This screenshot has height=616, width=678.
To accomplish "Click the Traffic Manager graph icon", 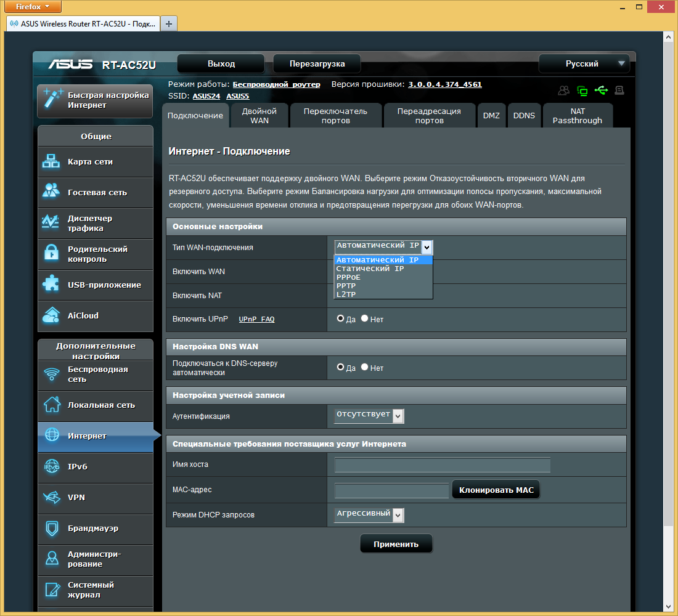I will pyautogui.click(x=51, y=223).
